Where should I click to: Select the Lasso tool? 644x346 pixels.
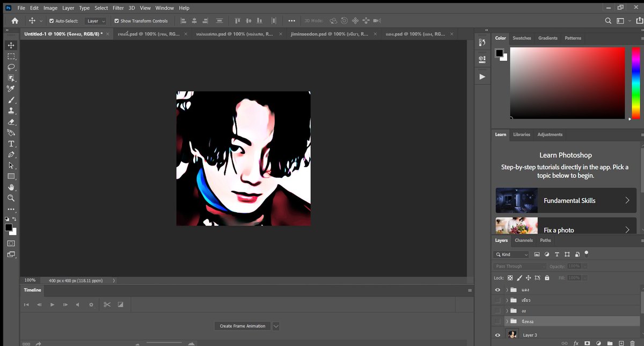pyautogui.click(x=11, y=67)
